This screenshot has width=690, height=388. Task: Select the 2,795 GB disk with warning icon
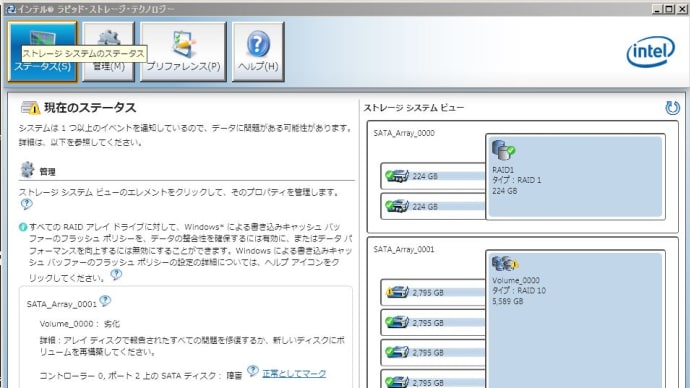point(433,293)
